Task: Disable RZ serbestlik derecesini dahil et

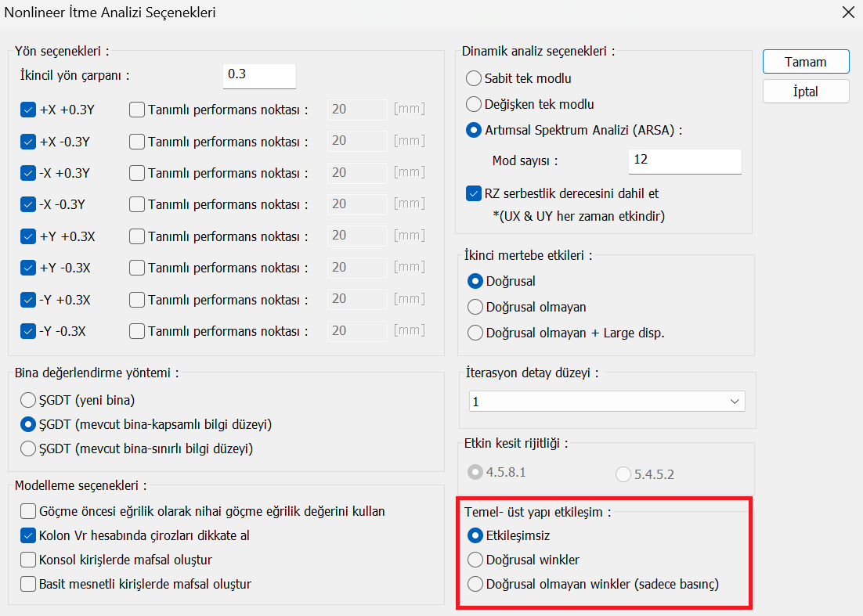Action: click(x=473, y=193)
